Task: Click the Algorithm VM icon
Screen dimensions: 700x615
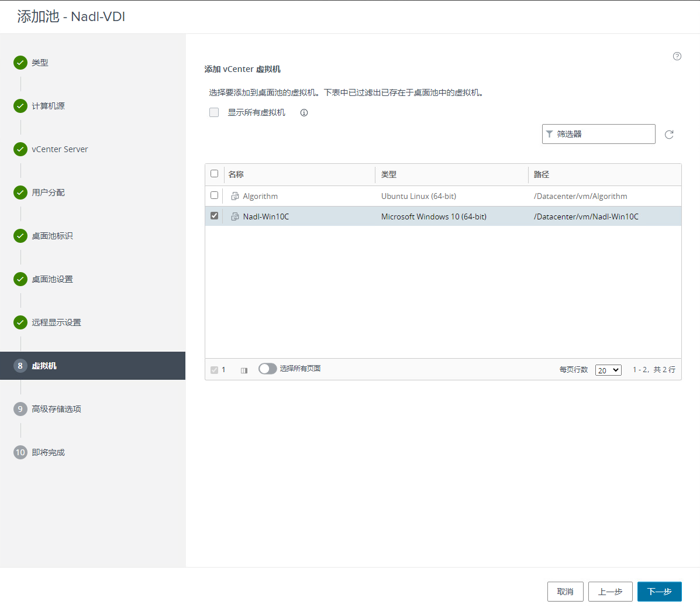Action: (x=235, y=196)
